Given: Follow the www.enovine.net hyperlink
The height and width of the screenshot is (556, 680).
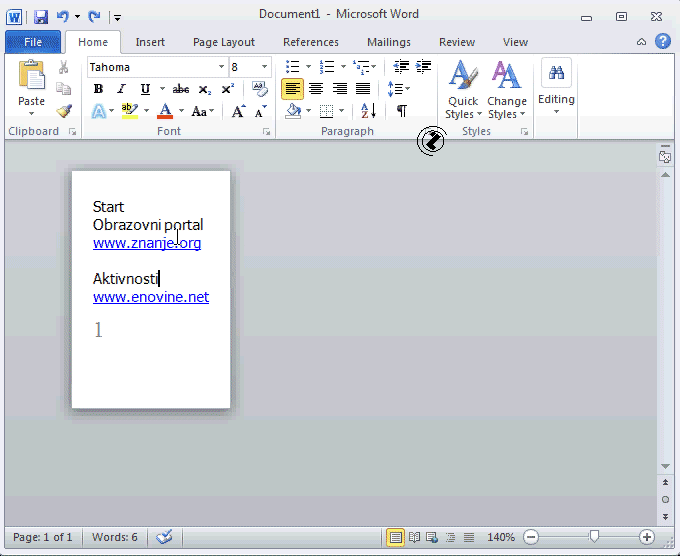Looking at the screenshot, I should click(x=151, y=297).
